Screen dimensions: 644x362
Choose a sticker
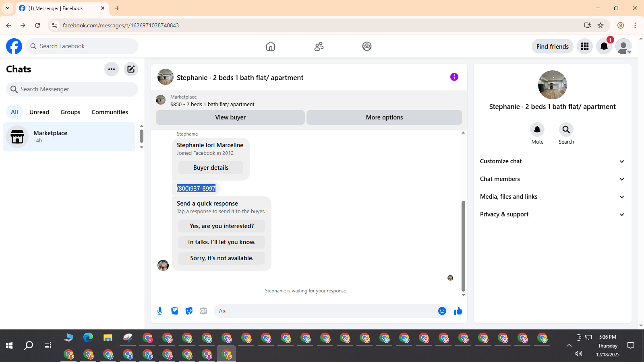pyautogui.click(x=189, y=311)
